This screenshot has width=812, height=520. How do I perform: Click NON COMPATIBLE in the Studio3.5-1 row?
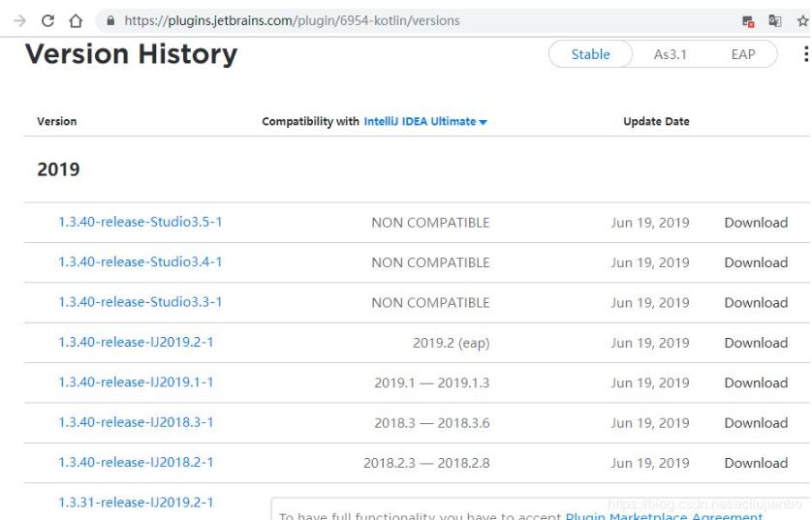tap(430, 223)
